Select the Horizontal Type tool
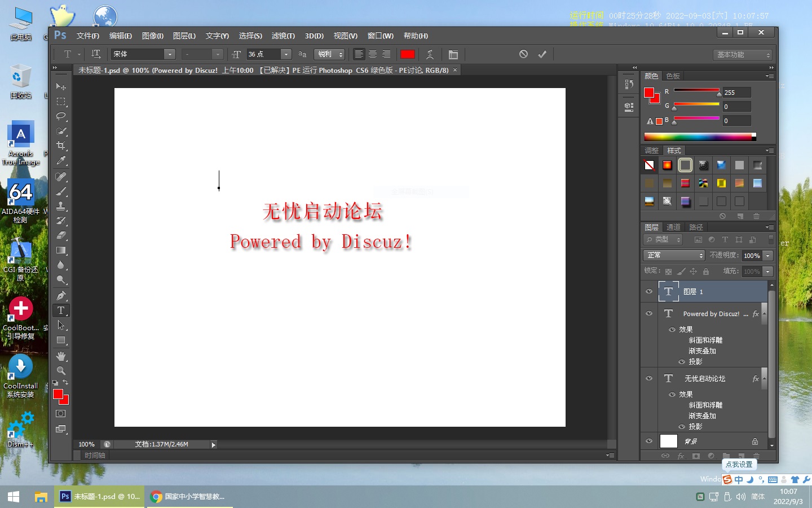 click(61, 310)
